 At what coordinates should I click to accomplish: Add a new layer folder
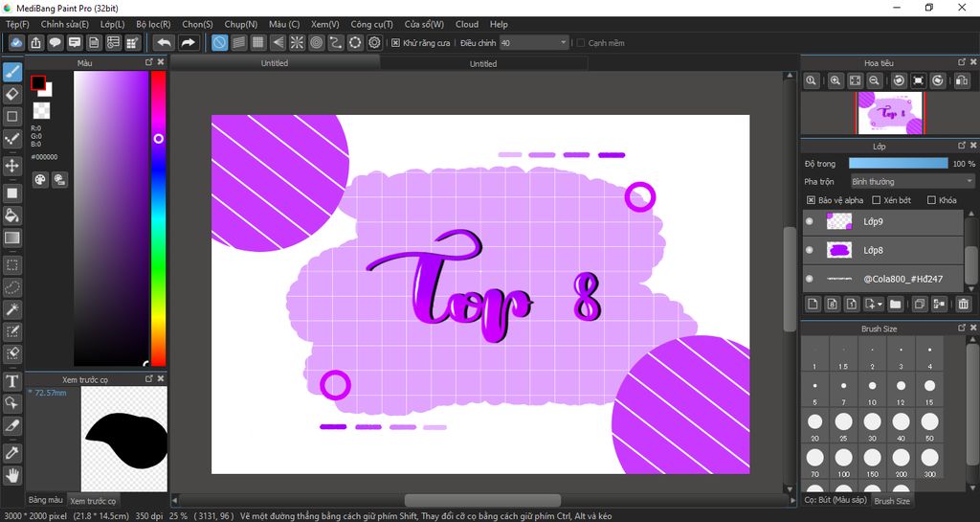click(x=896, y=304)
